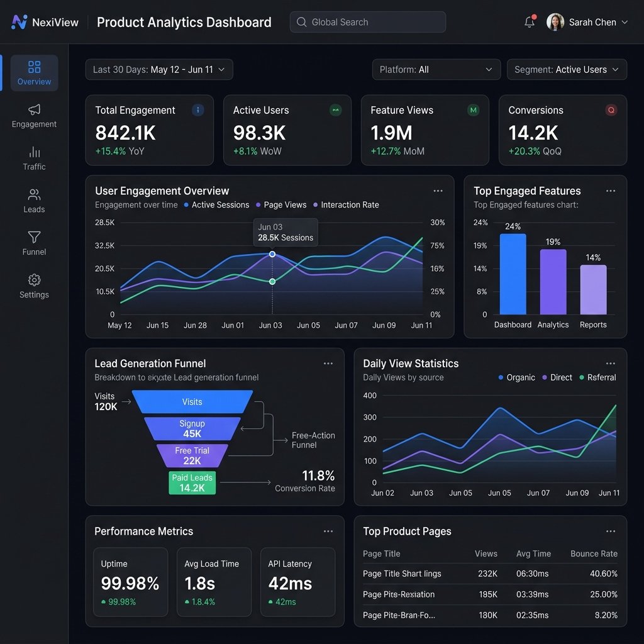The width and height of the screenshot is (644, 644).
Task: Select the 'Page Pits-Rexiation' row
Action: pos(490,594)
